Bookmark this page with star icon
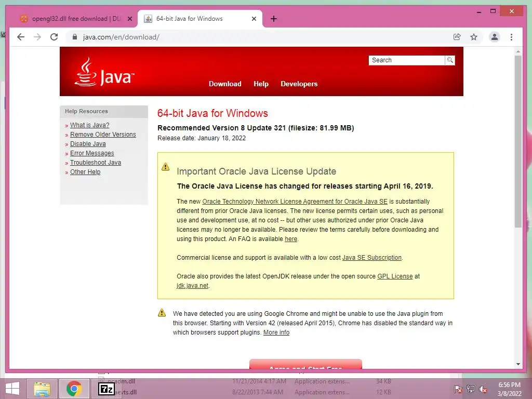Viewport: 532px width, 399px height. click(474, 37)
